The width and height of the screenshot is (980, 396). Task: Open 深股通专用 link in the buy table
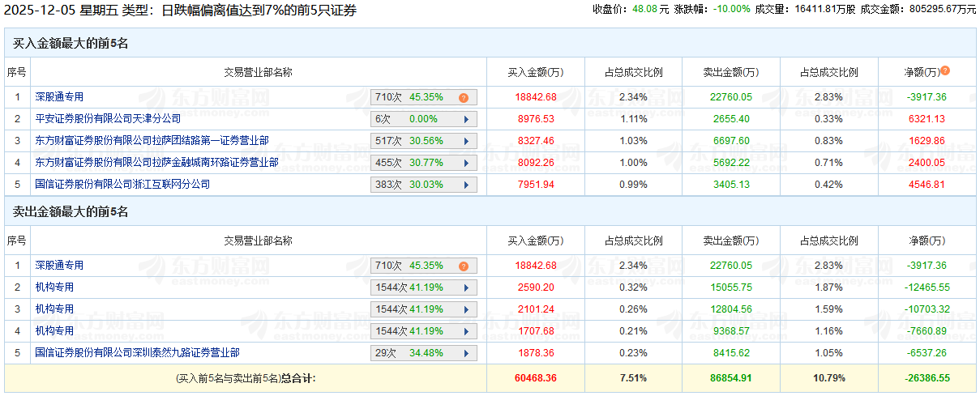coord(59,97)
